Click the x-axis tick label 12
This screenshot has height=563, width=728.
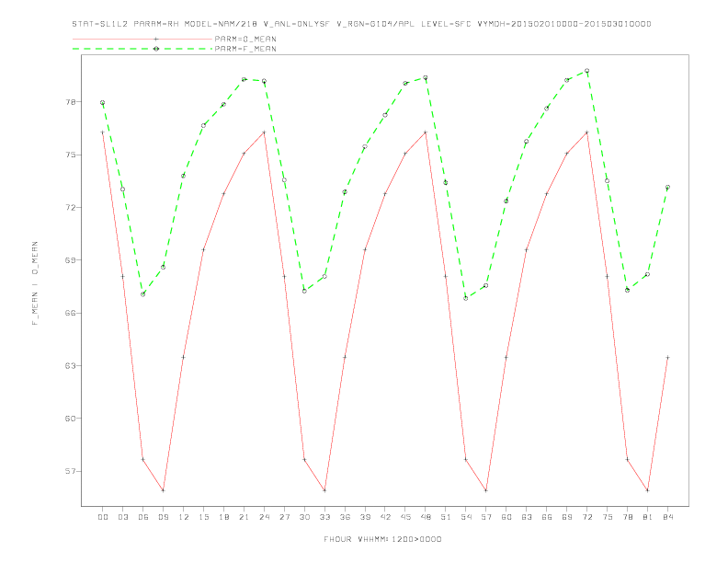(x=184, y=517)
